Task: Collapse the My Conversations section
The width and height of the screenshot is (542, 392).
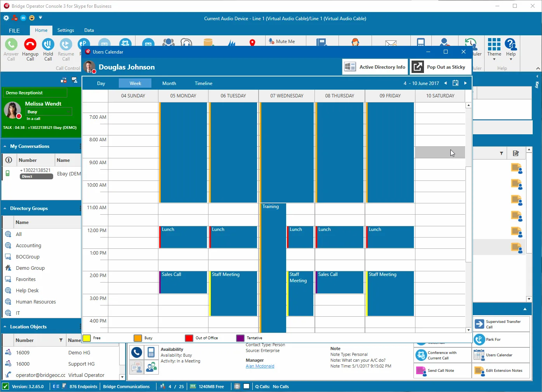Action: click(x=5, y=146)
